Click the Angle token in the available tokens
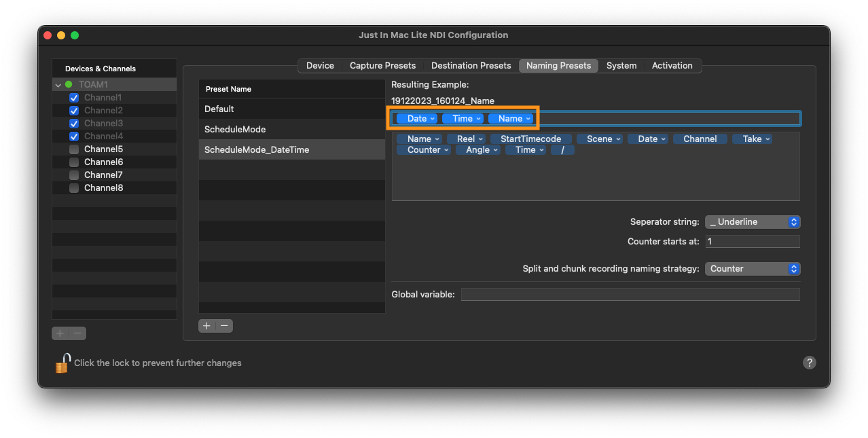 478,150
